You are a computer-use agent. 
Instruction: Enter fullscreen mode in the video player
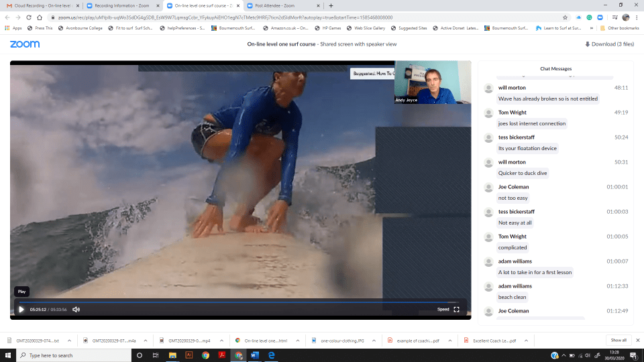[x=457, y=309]
